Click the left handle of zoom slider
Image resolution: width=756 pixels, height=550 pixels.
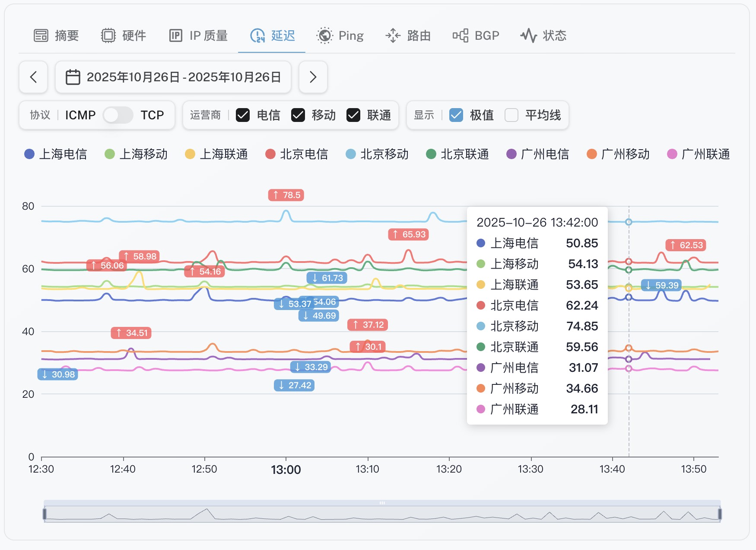coord(44,514)
